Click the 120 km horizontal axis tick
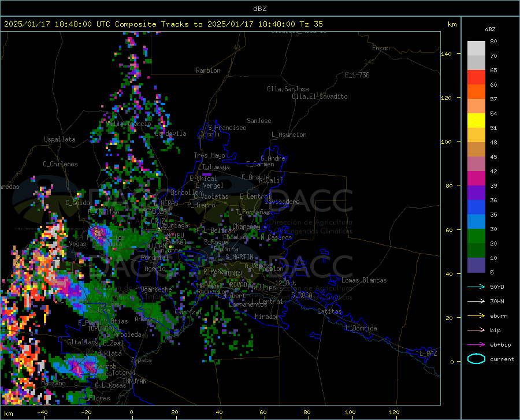520x420 pixels. [x=394, y=412]
